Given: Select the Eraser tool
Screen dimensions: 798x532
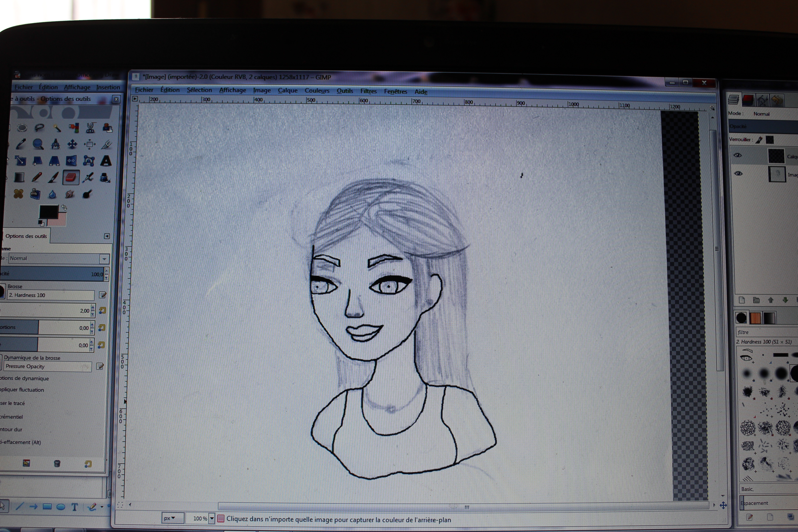Looking at the screenshot, I should (71, 177).
